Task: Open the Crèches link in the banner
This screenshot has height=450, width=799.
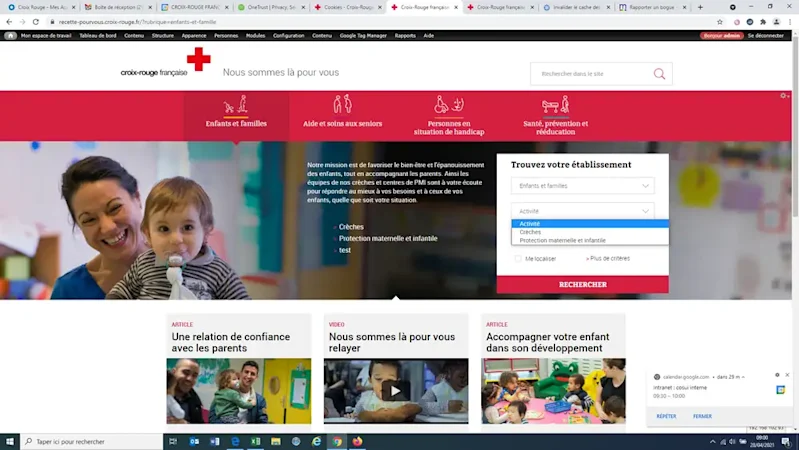Action: coord(351,227)
